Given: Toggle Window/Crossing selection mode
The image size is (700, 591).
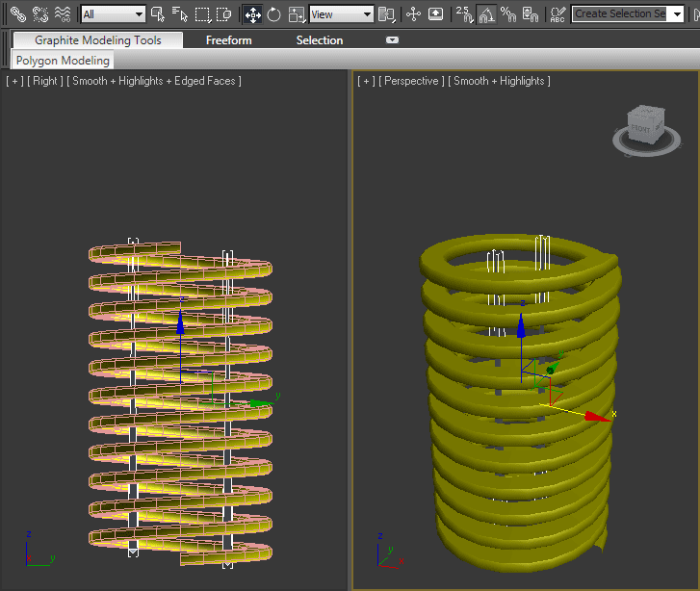Looking at the screenshot, I should pyautogui.click(x=224, y=14).
